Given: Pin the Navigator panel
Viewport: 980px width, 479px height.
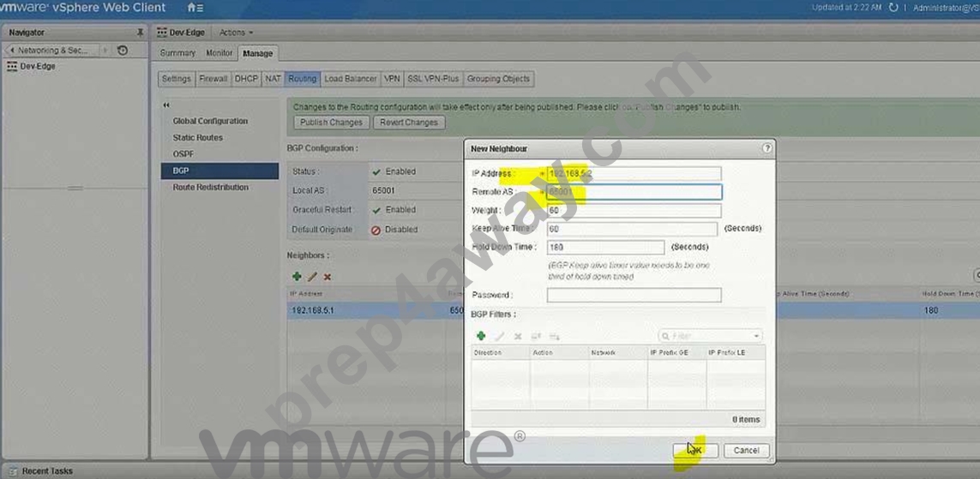Looking at the screenshot, I should coord(140,32).
